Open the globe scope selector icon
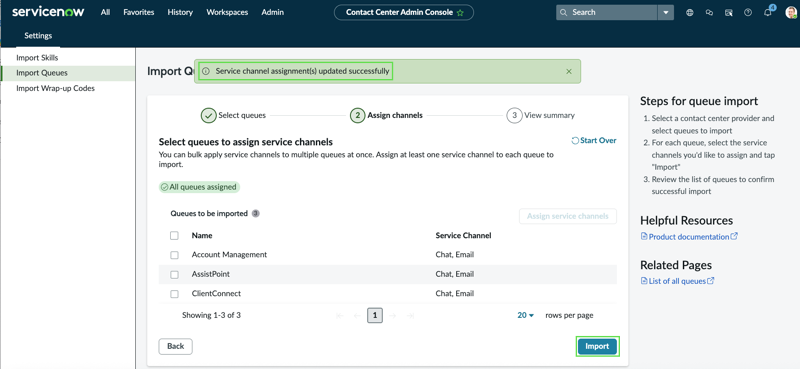 pyautogui.click(x=690, y=13)
